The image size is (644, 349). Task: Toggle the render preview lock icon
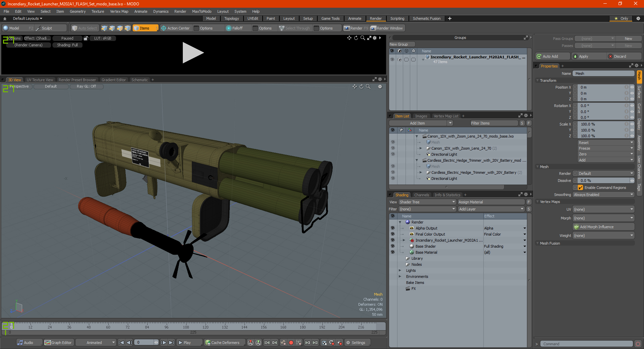pos(86,38)
